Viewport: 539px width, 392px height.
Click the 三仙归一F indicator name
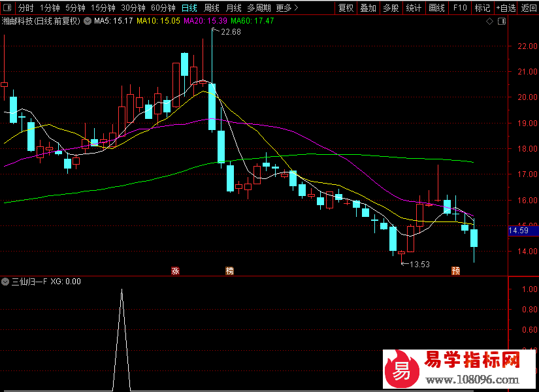[29, 282]
